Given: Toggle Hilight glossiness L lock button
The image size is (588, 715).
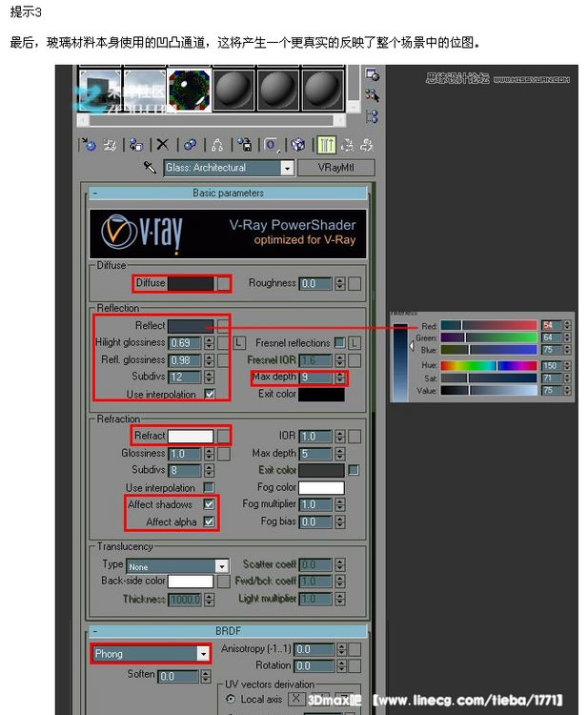Looking at the screenshot, I should [x=239, y=343].
